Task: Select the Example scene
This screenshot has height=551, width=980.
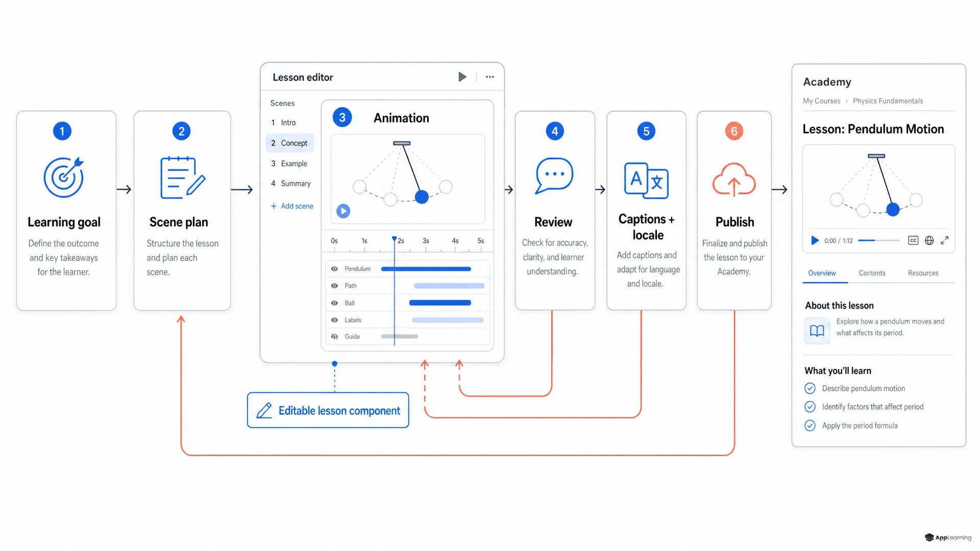Action: pos(289,163)
